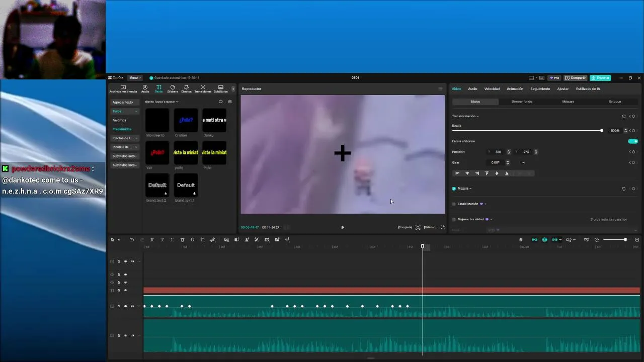Click the Posición X input field
Viewport: 644px width, 362px height.
click(499, 152)
